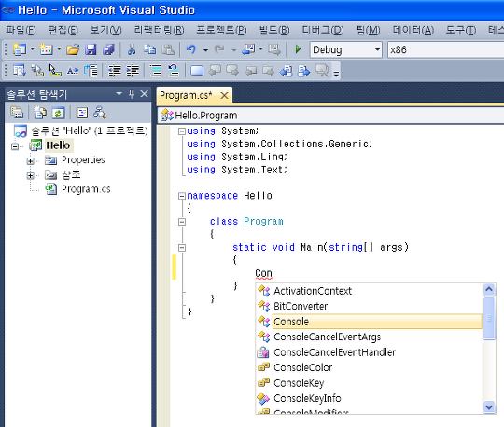Expand the 참조 references node
This screenshot has height=427, width=504.
[x=30, y=176]
